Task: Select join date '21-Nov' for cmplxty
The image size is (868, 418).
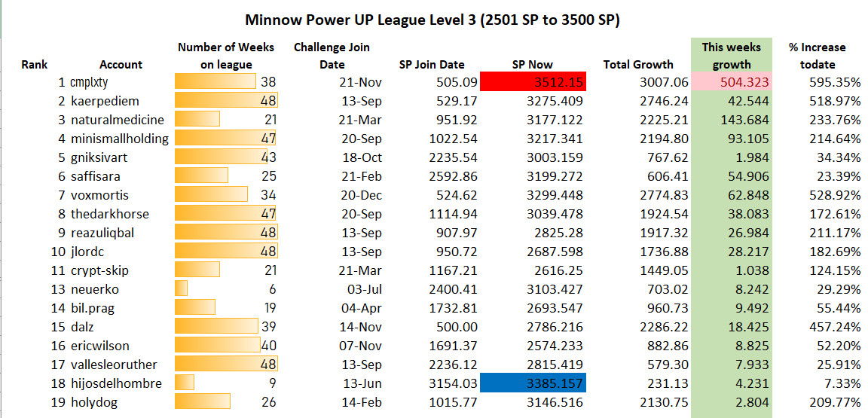Action: [x=360, y=83]
